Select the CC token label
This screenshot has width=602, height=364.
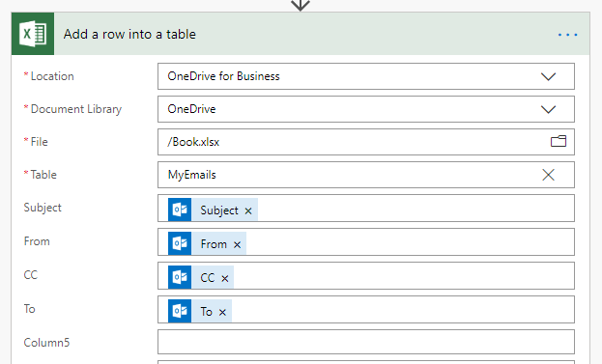(208, 278)
